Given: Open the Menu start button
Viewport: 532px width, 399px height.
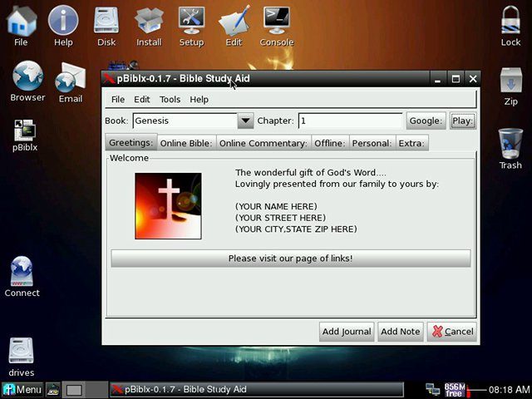Looking at the screenshot, I should [22, 390].
